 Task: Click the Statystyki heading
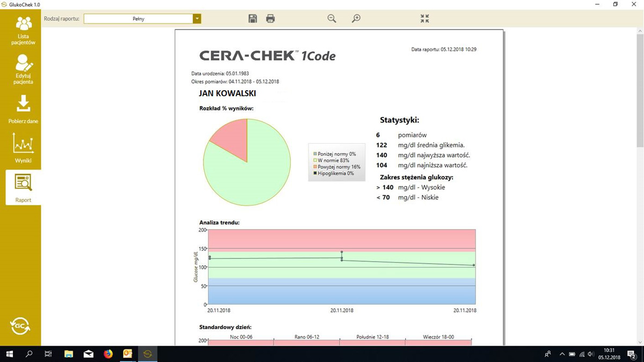point(399,120)
